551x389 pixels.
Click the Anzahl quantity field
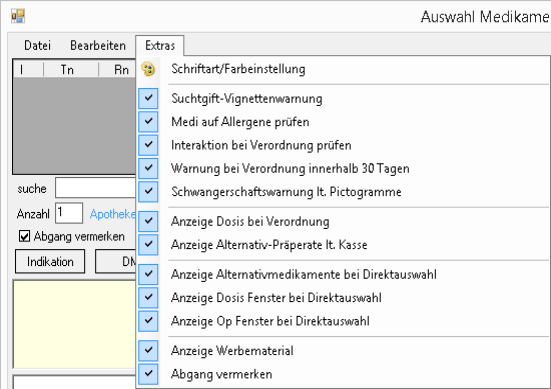pyautogui.click(x=69, y=213)
